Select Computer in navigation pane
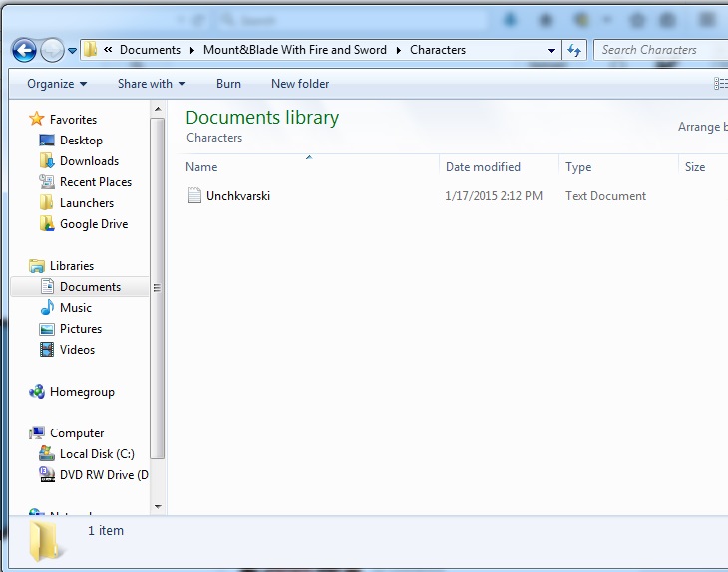Image resolution: width=728 pixels, height=572 pixels. pos(77,433)
